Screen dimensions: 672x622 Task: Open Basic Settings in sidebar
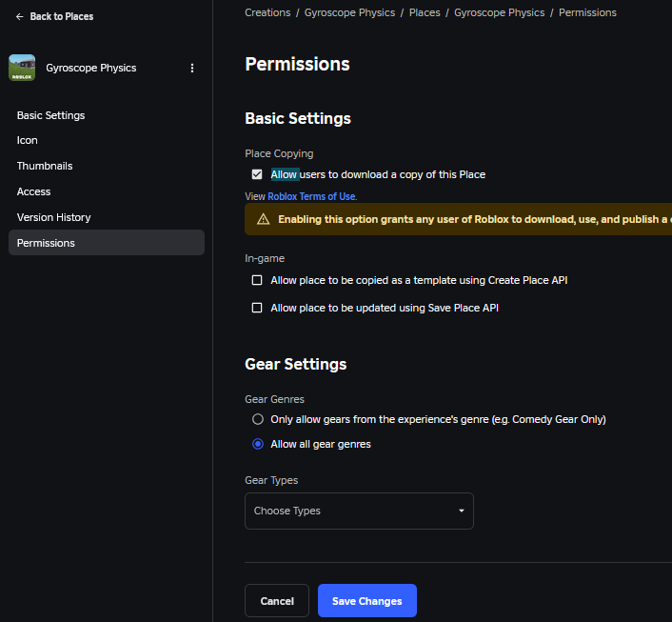(x=50, y=115)
